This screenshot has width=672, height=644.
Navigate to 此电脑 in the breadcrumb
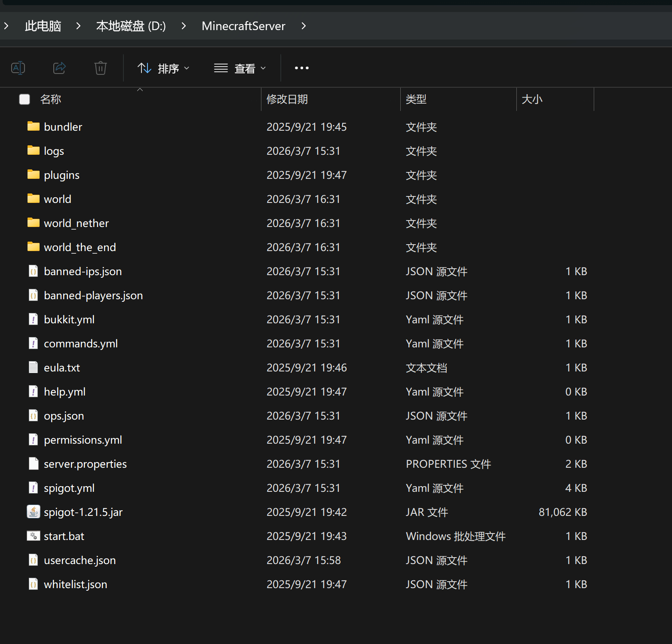[x=43, y=26]
